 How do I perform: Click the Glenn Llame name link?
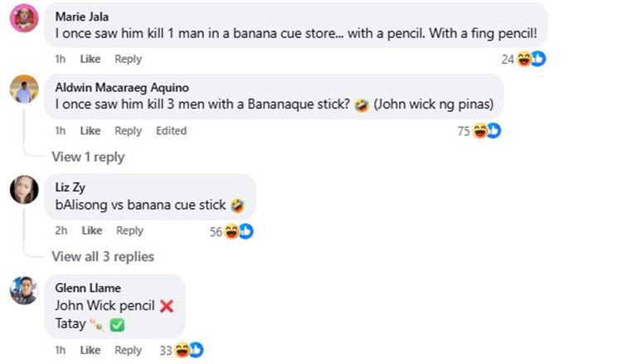click(88, 288)
